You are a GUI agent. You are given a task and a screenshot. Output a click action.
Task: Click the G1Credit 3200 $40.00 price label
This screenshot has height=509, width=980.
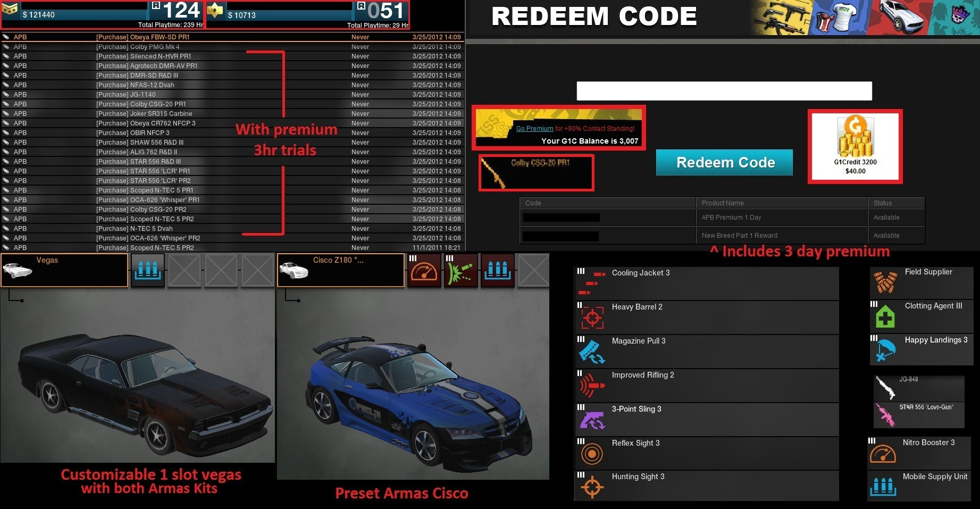pos(855,171)
